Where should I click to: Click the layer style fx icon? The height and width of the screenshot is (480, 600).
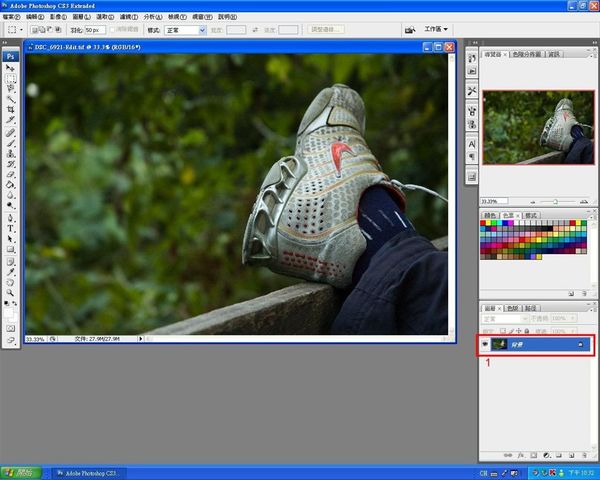pyautogui.click(x=521, y=456)
